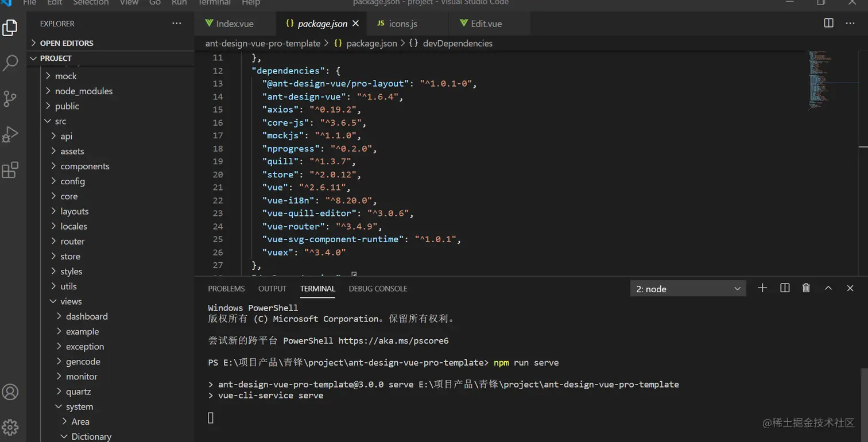The height and width of the screenshot is (442, 868).
Task: Collapse the views folder
Action: point(111,301)
